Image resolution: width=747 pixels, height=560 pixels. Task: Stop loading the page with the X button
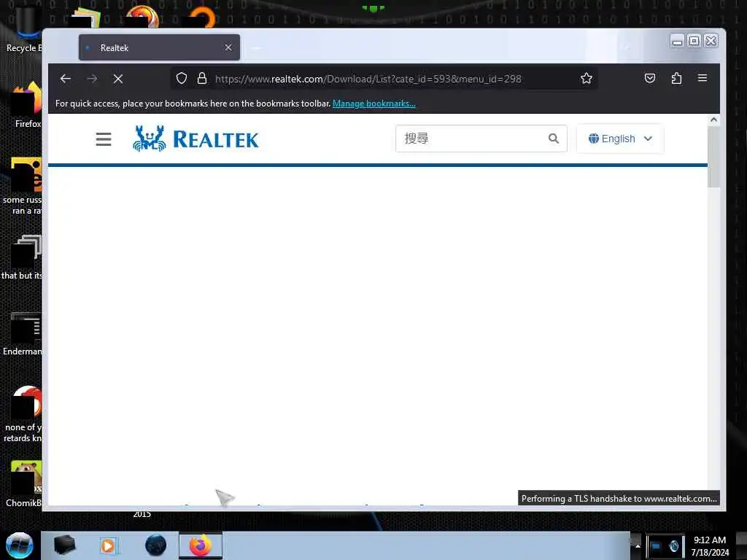click(118, 79)
